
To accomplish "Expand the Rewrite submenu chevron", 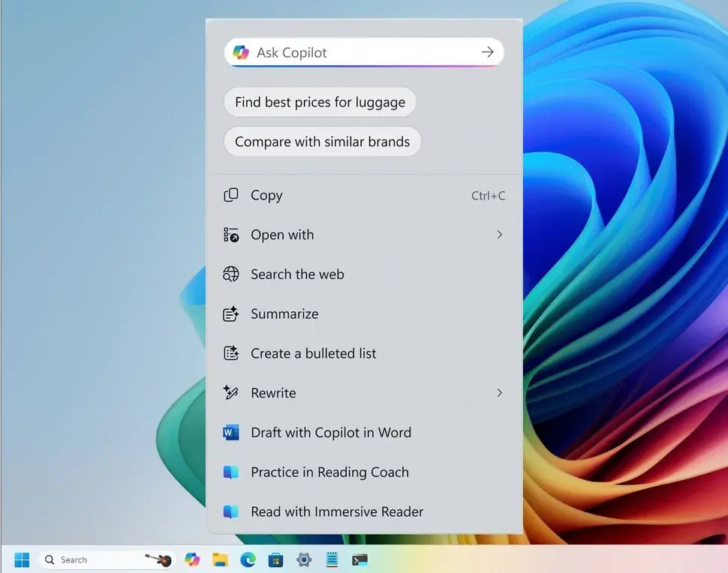I will click(x=500, y=393).
